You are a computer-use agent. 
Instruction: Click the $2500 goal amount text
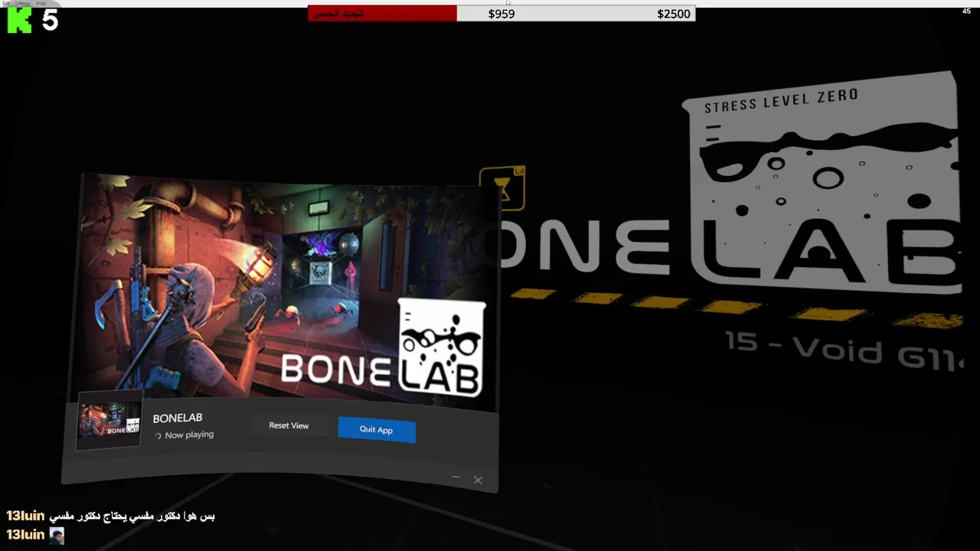click(674, 14)
